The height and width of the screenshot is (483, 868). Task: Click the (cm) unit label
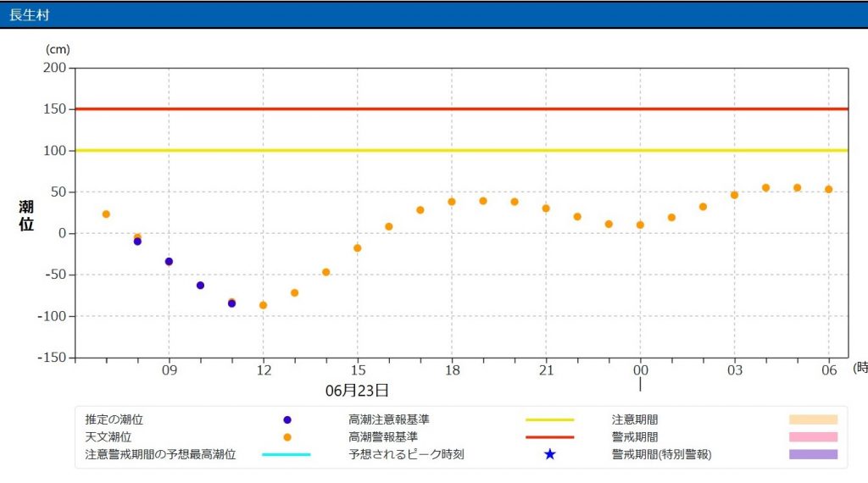tap(58, 49)
